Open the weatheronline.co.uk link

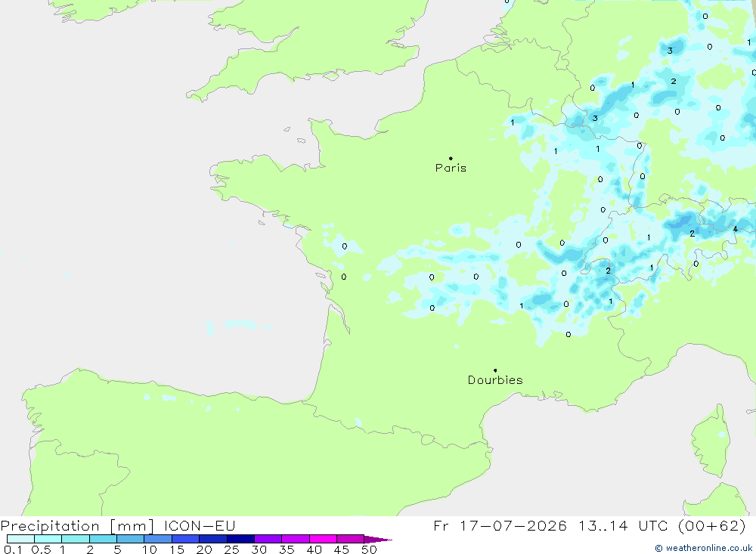(x=703, y=548)
